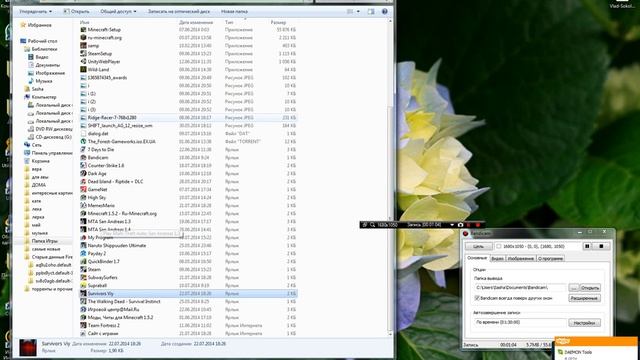The height and width of the screenshot is (360, 640).
Task: Select the Wild-Land application icon
Action: click(83, 69)
